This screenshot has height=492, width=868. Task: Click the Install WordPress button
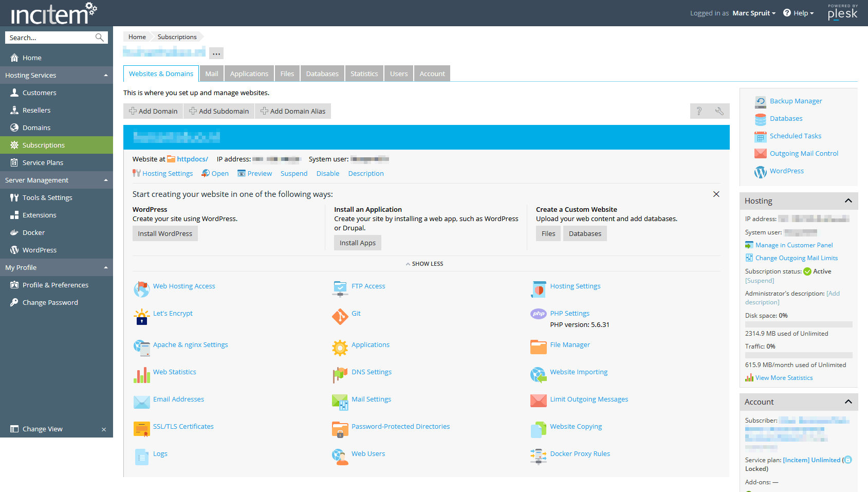pyautogui.click(x=165, y=234)
